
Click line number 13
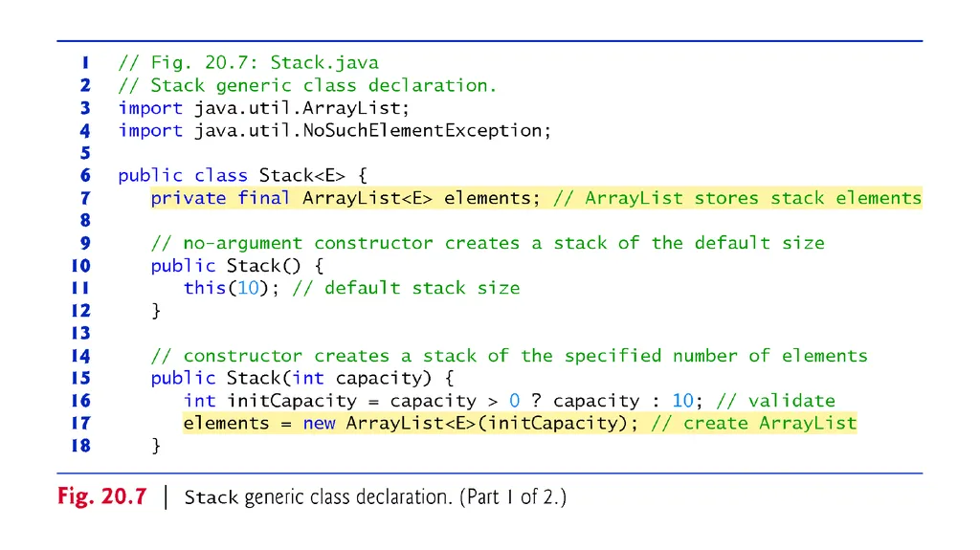click(81, 333)
